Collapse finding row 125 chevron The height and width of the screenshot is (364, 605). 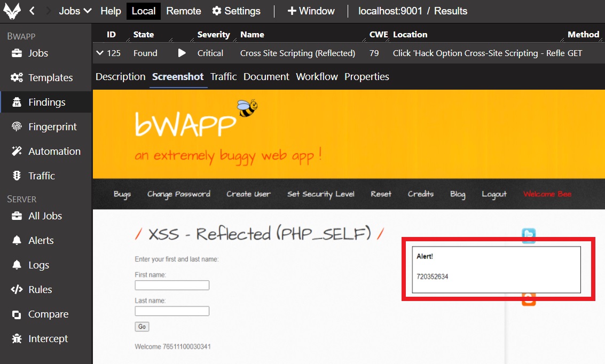(x=100, y=53)
